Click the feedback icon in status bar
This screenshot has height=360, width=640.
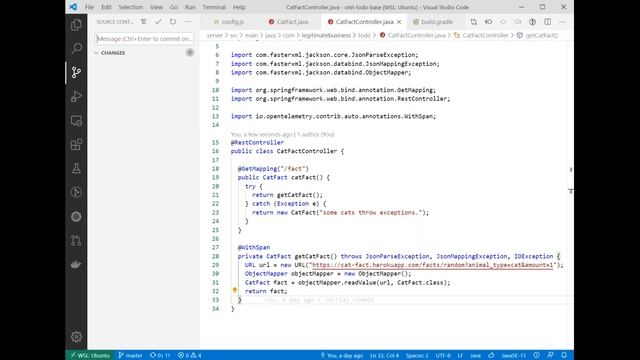click(550, 355)
